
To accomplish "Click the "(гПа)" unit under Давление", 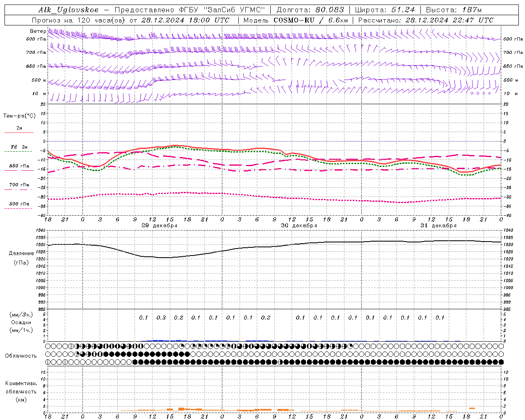I will point(21,263).
